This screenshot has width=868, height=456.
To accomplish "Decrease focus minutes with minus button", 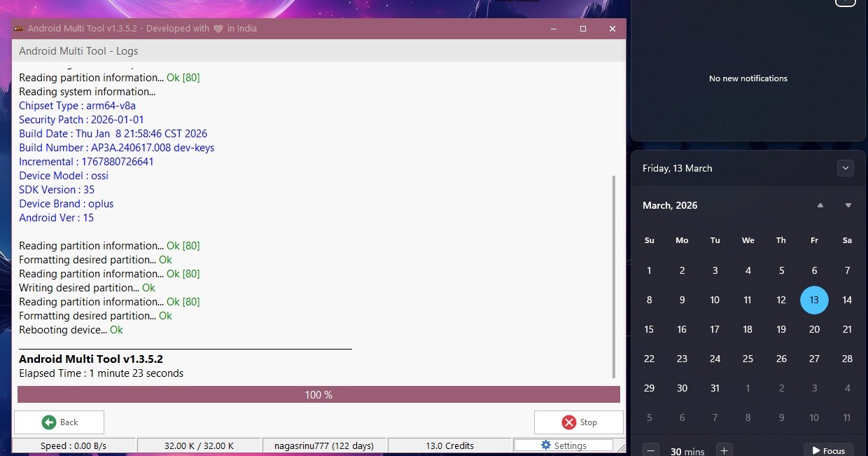I will pos(650,451).
